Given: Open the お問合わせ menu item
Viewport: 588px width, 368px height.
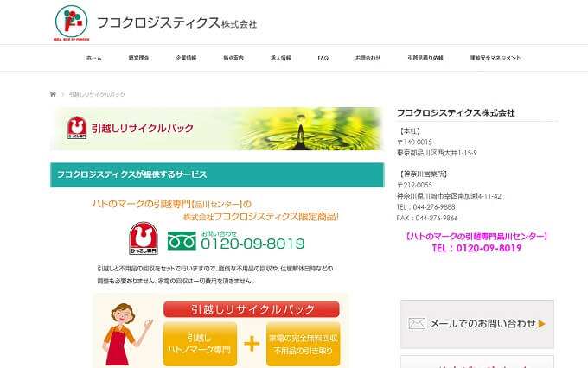Looking at the screenshot, I should 367,58.
